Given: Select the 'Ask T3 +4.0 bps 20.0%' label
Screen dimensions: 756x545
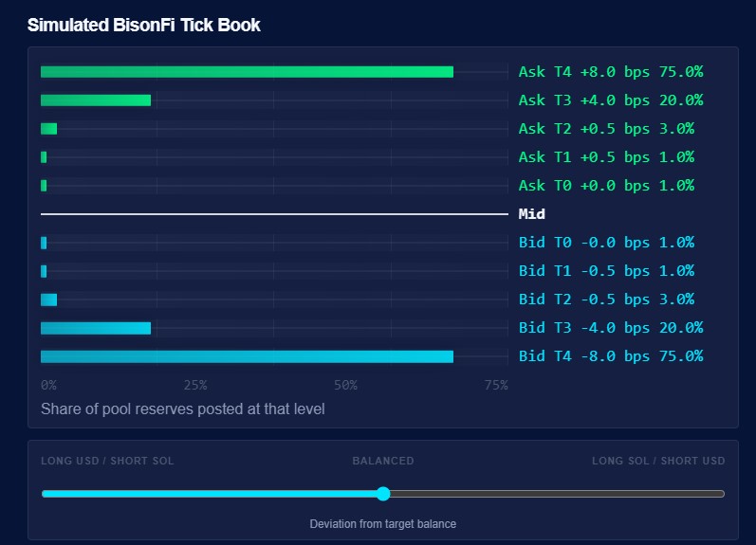Looking at the screenshot, I should click(611, 100).
